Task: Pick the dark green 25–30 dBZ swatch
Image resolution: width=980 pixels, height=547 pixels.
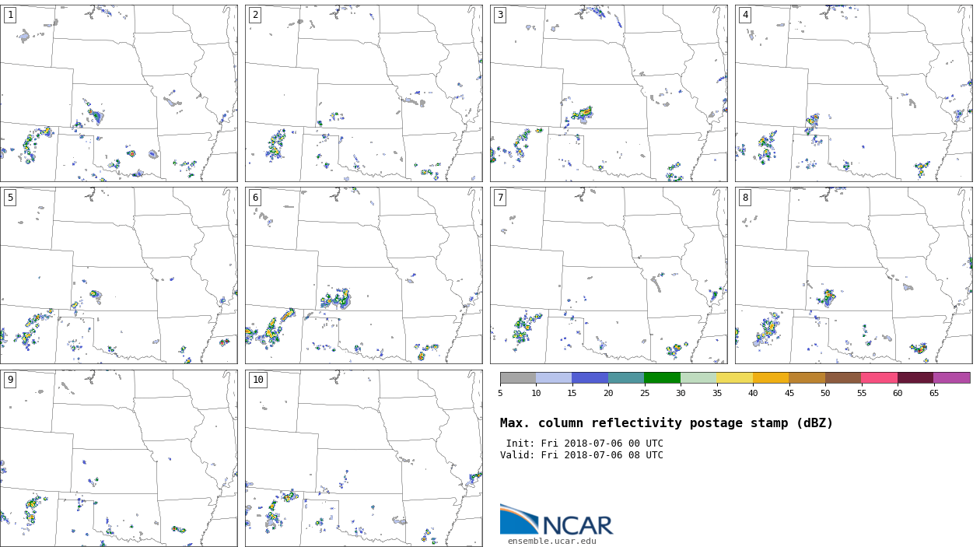Action: pyautogui.click(x=662, y=377)
